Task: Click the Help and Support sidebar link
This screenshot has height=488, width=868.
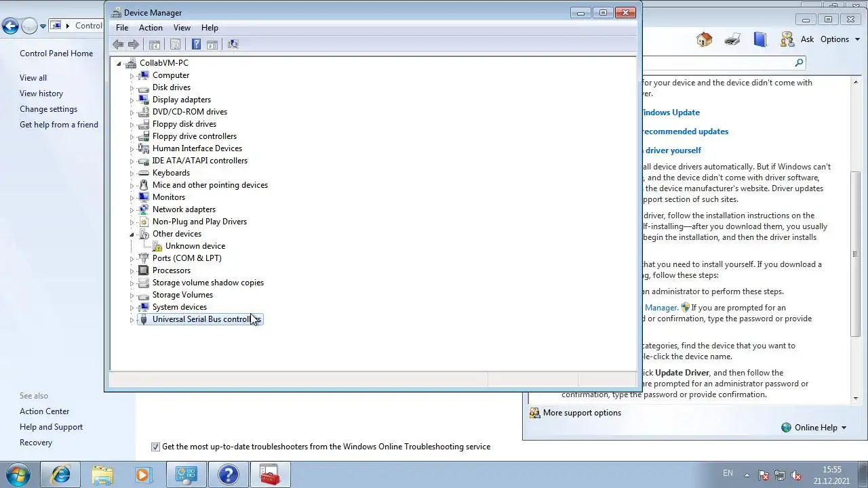Action: pos(51,427)
